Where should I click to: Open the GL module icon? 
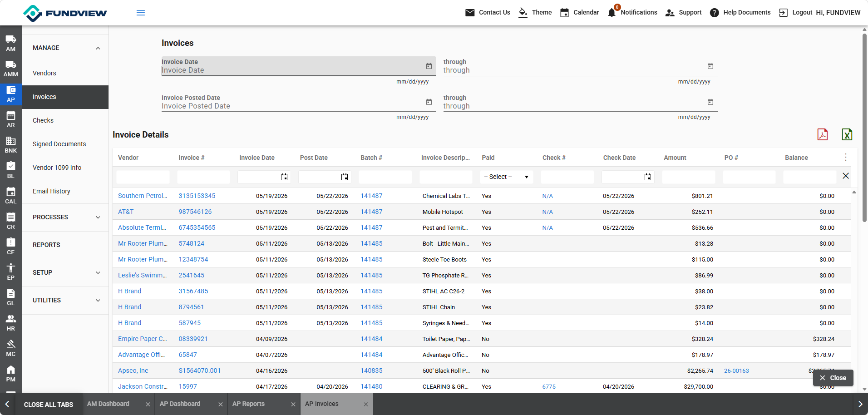[10, 297]
